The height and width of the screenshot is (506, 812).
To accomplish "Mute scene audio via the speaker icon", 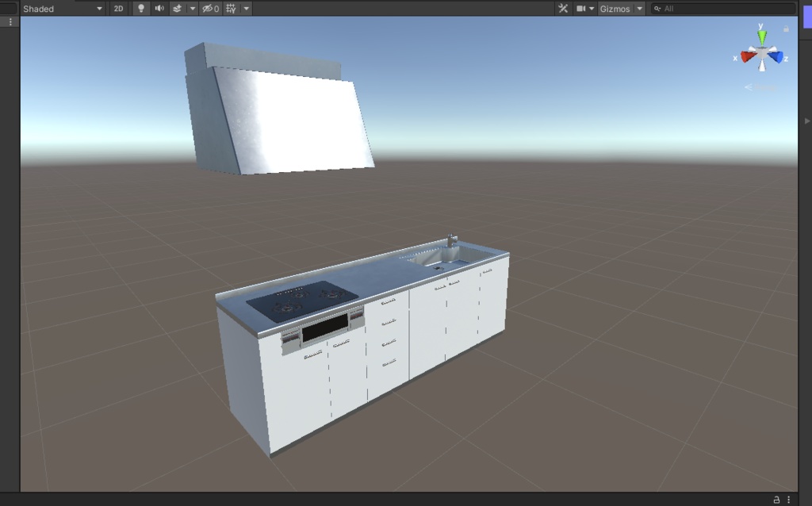I will [x=161, y=9].
